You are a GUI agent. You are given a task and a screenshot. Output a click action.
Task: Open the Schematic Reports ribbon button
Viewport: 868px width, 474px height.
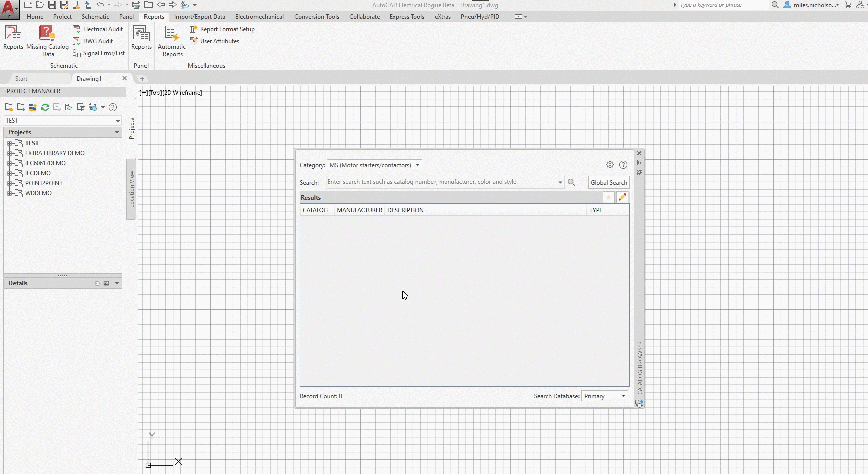click(x=13, y=38)
